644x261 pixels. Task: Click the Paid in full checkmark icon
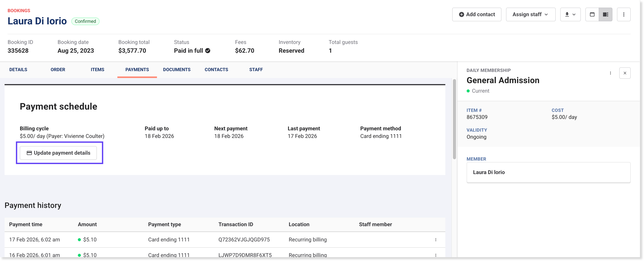tap(207, 51)
